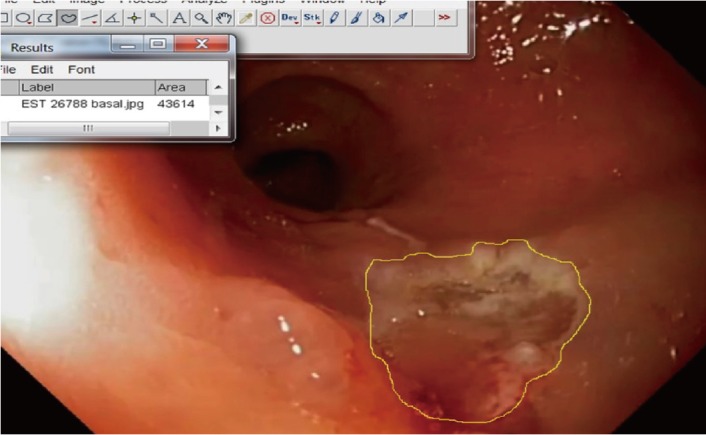
Task: Click the Area column header
Action: tap(181, 87)
